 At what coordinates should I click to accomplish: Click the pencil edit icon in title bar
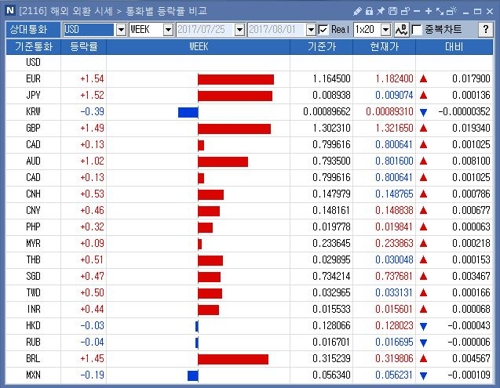tap(357, 12)
